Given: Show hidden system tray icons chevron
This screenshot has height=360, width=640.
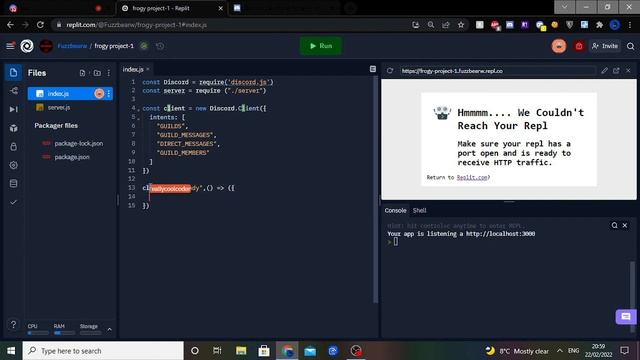Looking at the screenshot, I should (x=559, y=351).
